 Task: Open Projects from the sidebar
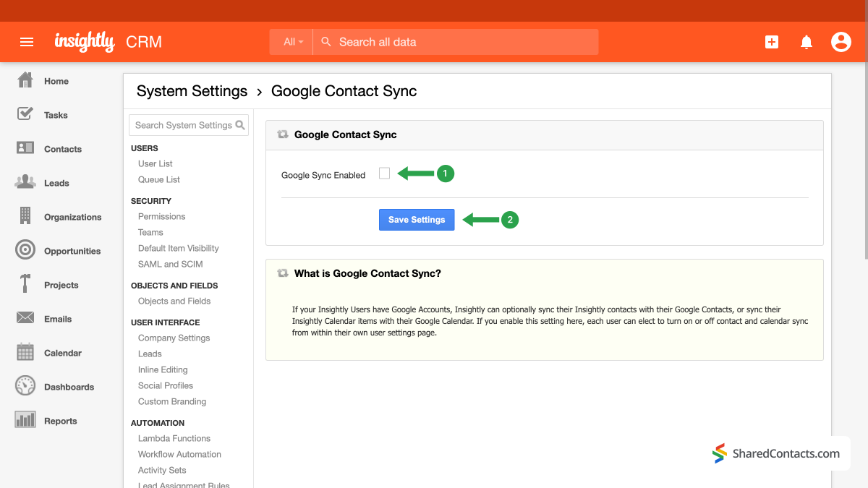tap(61, 285)
